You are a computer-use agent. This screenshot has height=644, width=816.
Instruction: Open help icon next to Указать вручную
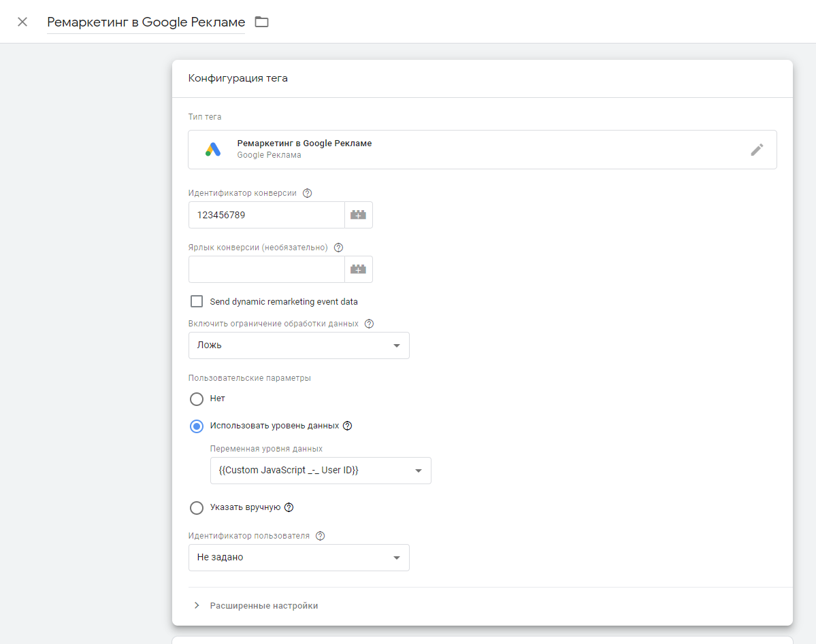click(x=289, y=507)
